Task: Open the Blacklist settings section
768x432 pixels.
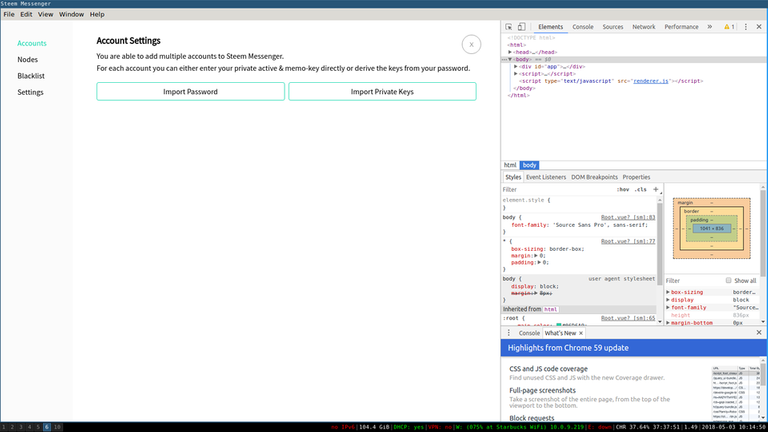Action: pyautogui.click(x=31, y=76)
